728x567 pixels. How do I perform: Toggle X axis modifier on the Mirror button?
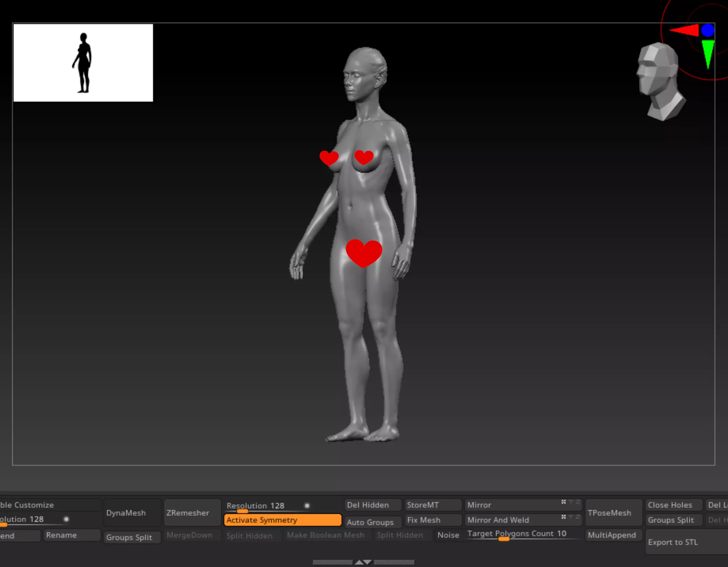tap(563, 502)
